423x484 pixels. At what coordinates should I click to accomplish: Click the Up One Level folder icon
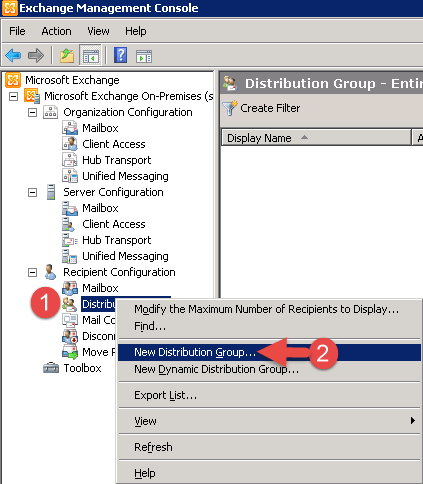tap(67, 55)
